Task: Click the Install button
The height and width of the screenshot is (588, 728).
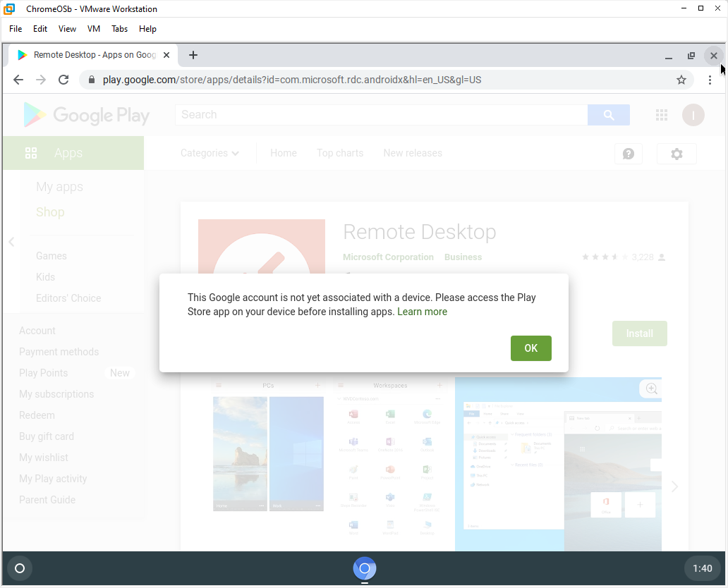Action: pyautogui.click(x=639, y=333)
